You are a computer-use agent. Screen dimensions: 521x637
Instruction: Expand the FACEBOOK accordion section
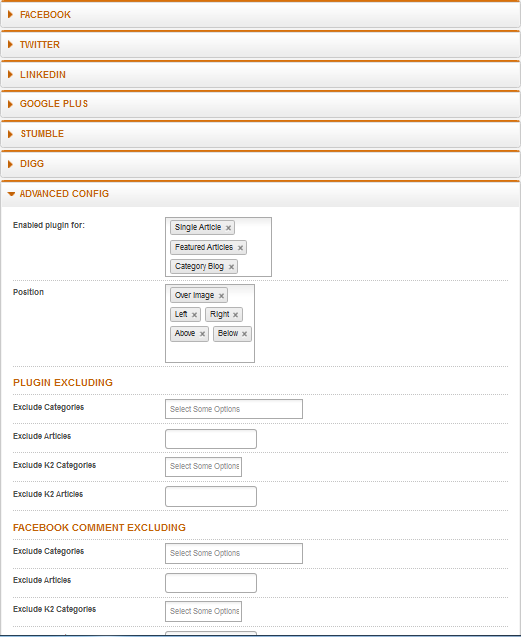[260, 15]
